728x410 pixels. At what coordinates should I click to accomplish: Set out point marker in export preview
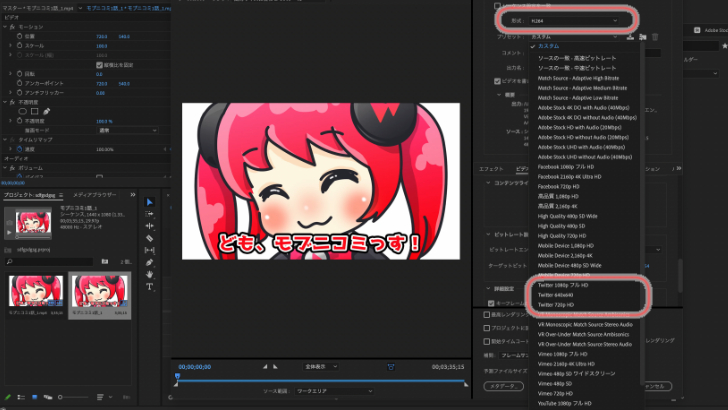(x=275, y=367)
